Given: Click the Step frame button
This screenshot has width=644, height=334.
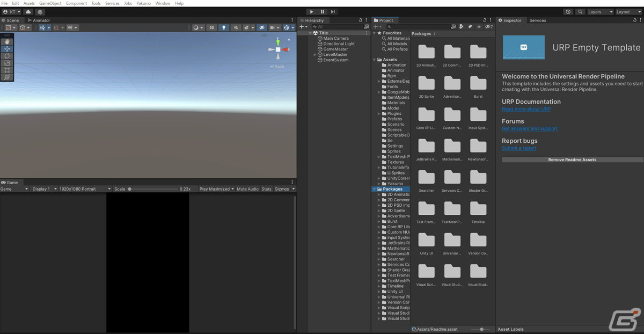Looking at the screenshot, I should tap(333, 12).
